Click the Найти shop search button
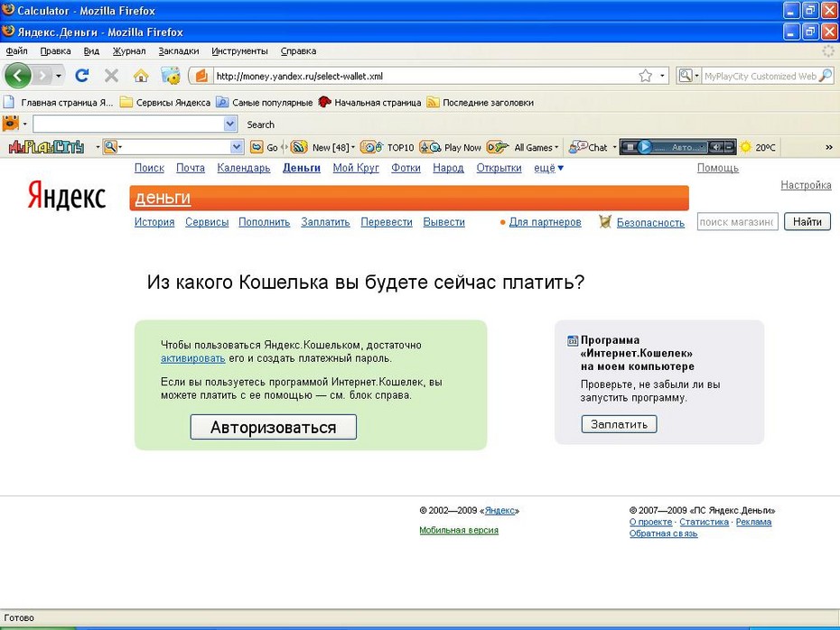Screen dimensions: 840x630 click(x=807, y=222)
